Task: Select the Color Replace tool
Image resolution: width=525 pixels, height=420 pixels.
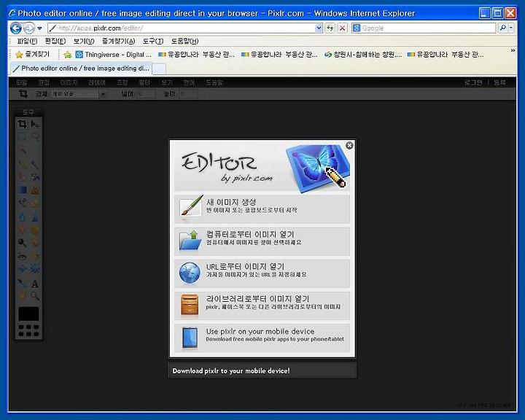Action: (22, 203)
